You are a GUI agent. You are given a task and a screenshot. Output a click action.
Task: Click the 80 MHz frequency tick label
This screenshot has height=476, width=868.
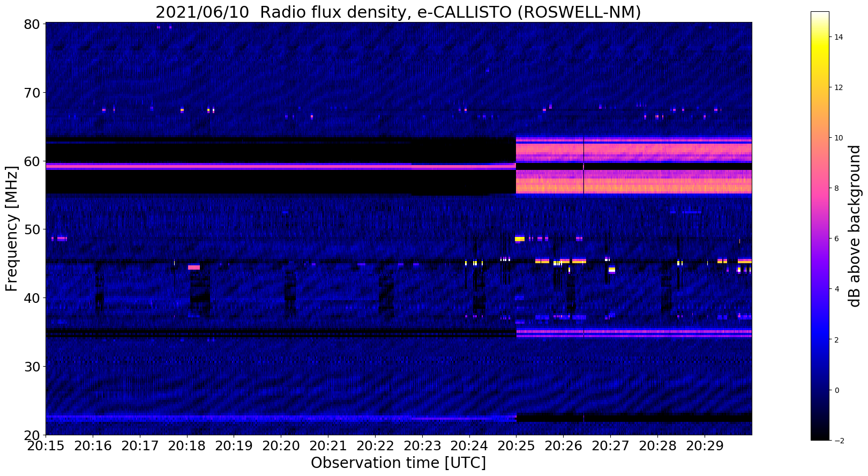tap(33, 24)
